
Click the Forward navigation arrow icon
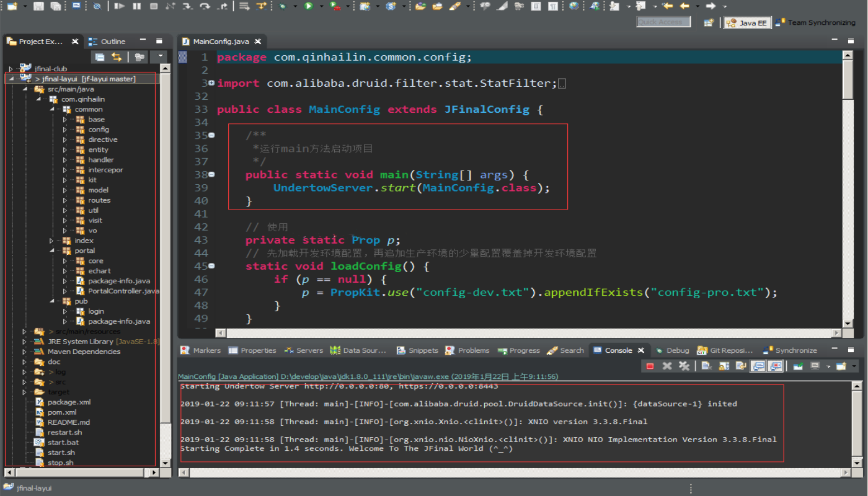click(711, 6)
